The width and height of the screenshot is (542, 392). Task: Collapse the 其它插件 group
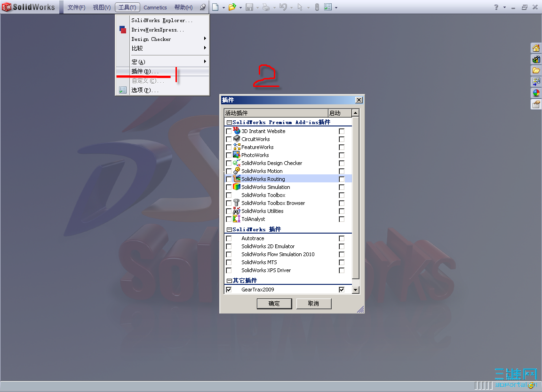pos(229,281)
